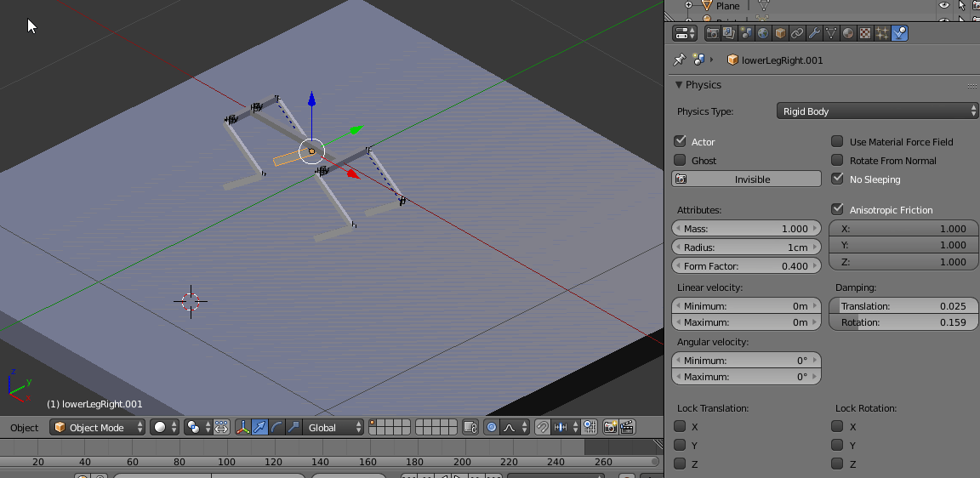Viewport: 980px width, 478px height.
Task: Check Lock Rotation Y
Action: point(837,446)
